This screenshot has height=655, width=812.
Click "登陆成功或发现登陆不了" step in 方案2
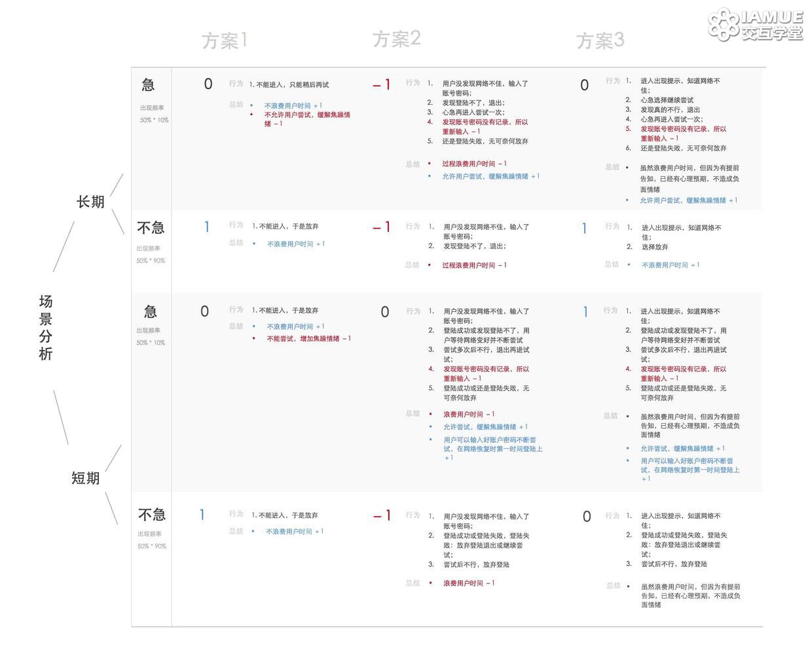[x=487, y=335]
